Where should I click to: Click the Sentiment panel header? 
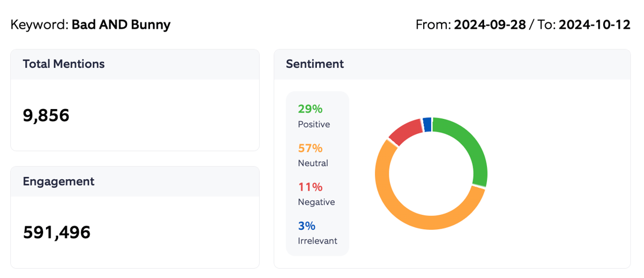click(315, 64)
